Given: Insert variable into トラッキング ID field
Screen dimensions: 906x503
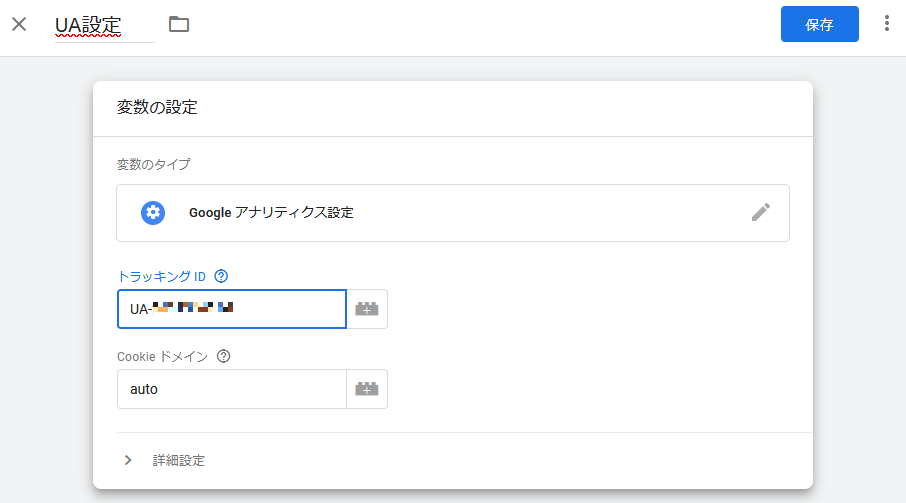Looking at the screenshot, I should tap(367, 309).
